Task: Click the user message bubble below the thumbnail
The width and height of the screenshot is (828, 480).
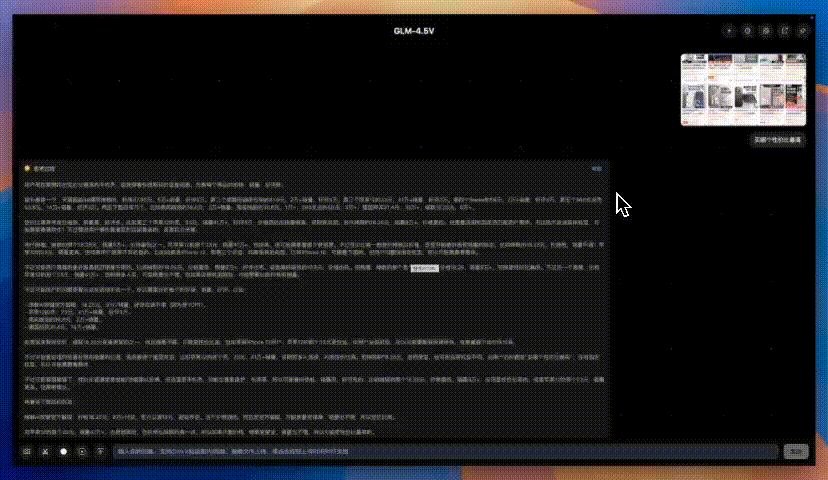Action: point(777,140)
